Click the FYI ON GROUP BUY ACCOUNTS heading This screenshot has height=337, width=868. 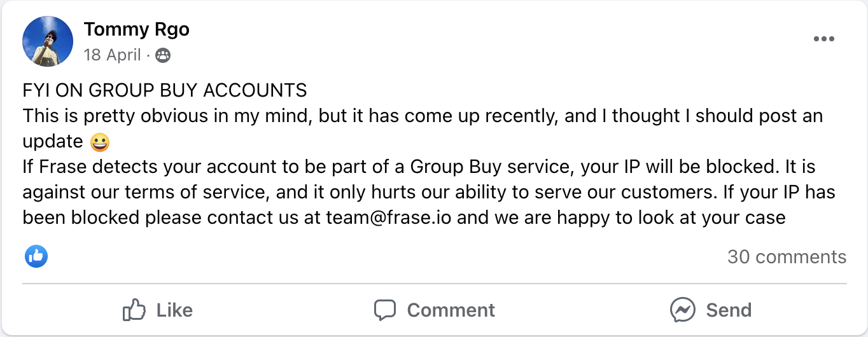click(165, 90)
